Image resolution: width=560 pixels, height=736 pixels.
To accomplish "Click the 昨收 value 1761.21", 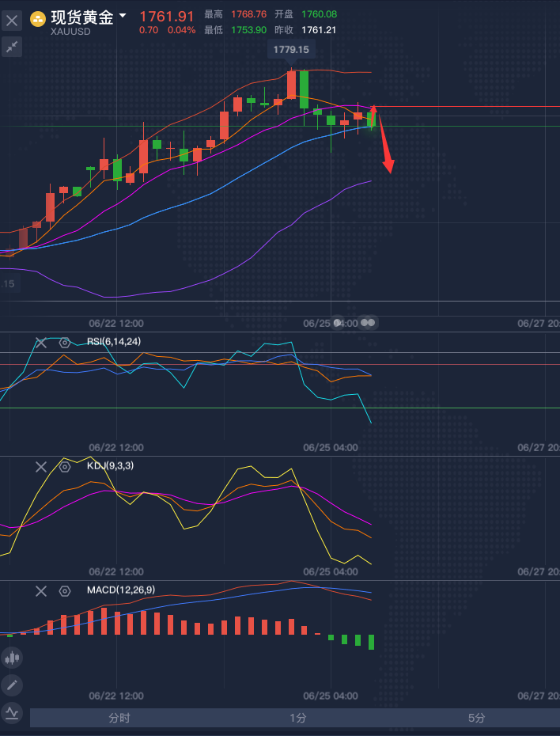I will [x=319, y=30].
